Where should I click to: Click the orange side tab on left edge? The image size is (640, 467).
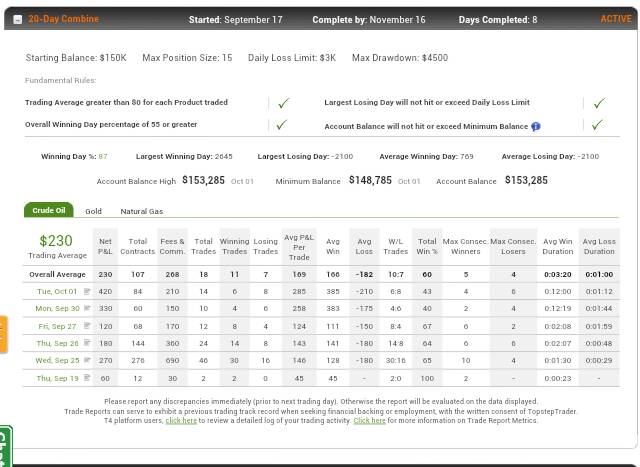(3, 334)
